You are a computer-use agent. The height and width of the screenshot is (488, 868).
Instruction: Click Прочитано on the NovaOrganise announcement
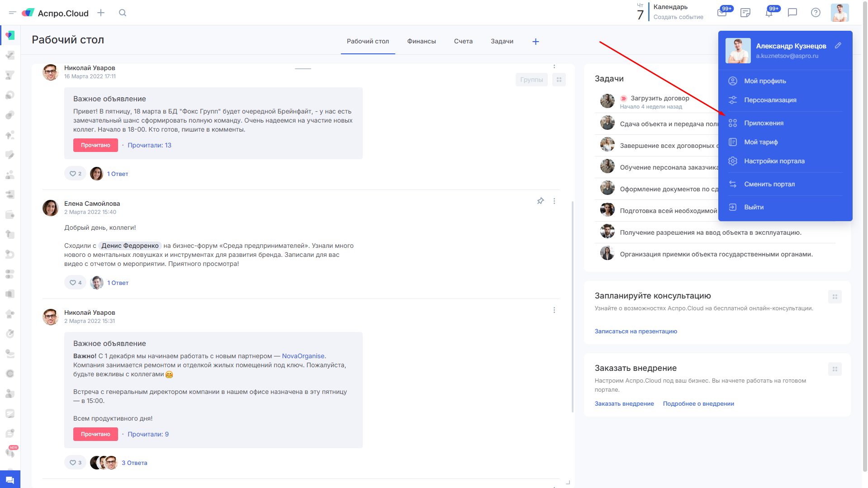[x=95, y=434]
